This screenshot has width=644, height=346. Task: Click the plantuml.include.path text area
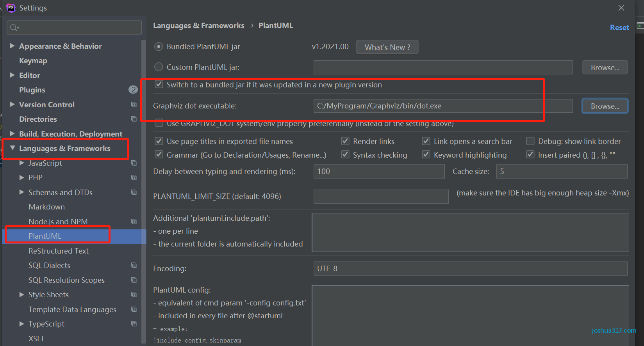(x=470, y=232)
